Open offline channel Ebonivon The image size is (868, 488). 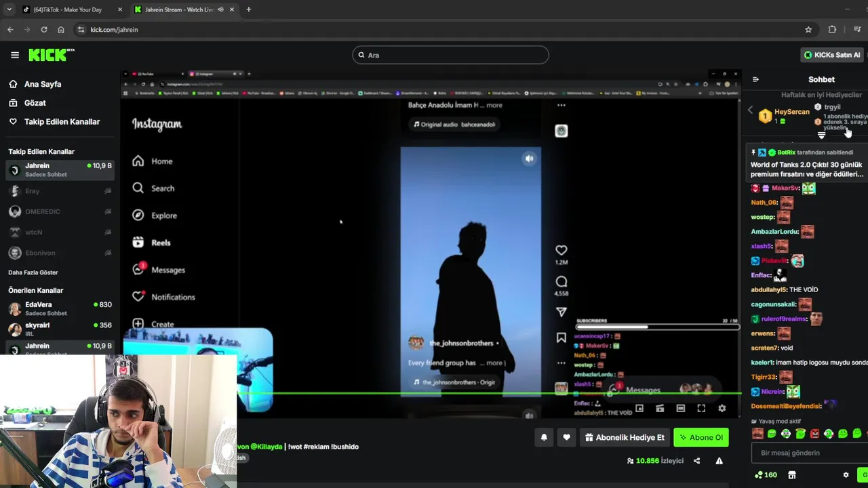60,253
